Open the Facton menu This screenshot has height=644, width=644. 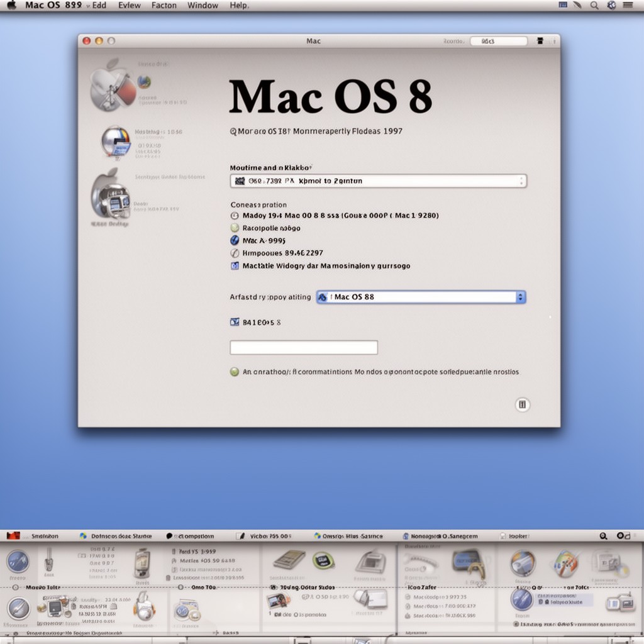164,5
